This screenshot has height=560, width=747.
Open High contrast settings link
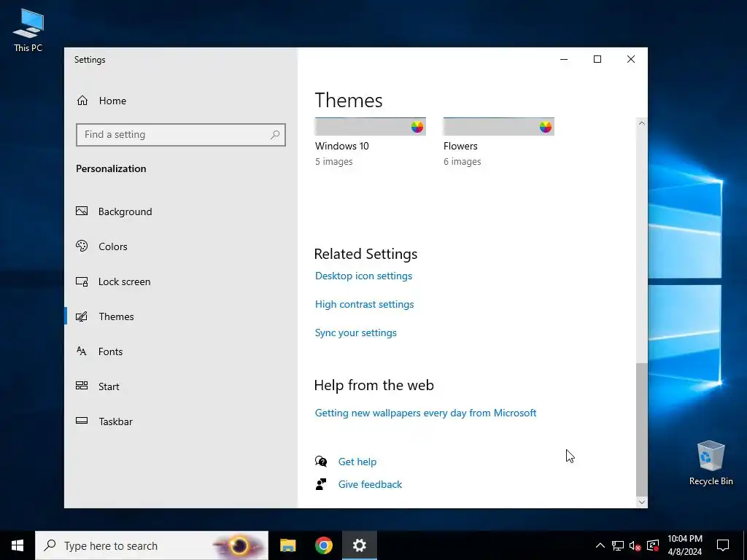[365, 304]
